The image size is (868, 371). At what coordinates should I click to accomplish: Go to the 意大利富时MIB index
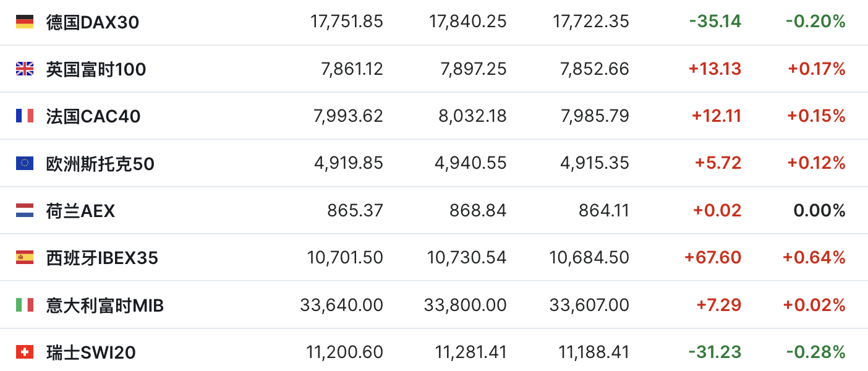click(x=105, y=305)
